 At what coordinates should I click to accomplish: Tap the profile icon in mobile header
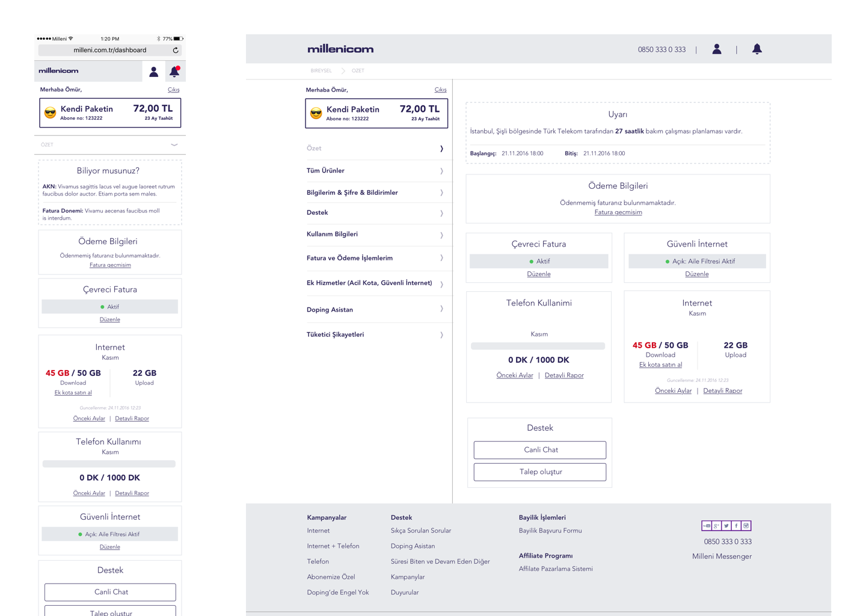(153, 72)
